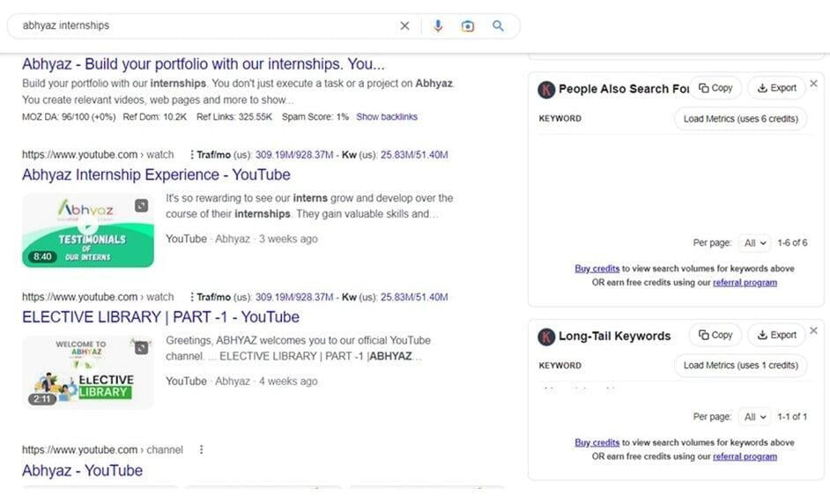This screenshot has width=830, height=504.
Task: Click Kw value 25.83M/51.40M for Elective Library result
Action: click(414, 297)
